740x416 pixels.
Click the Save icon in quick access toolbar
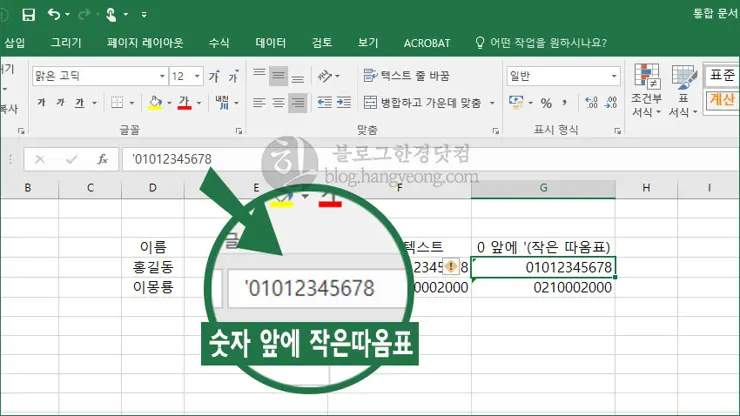point(28,15)
